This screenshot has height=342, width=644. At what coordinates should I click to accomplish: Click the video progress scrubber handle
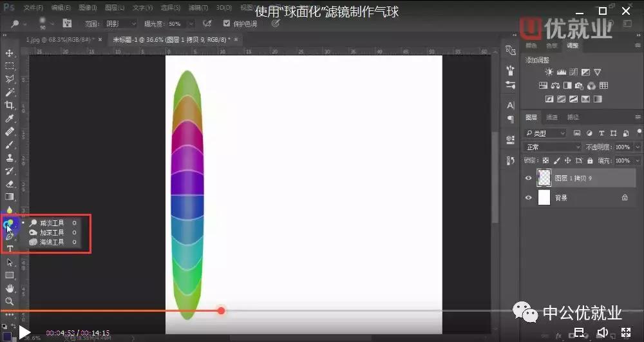221,310
